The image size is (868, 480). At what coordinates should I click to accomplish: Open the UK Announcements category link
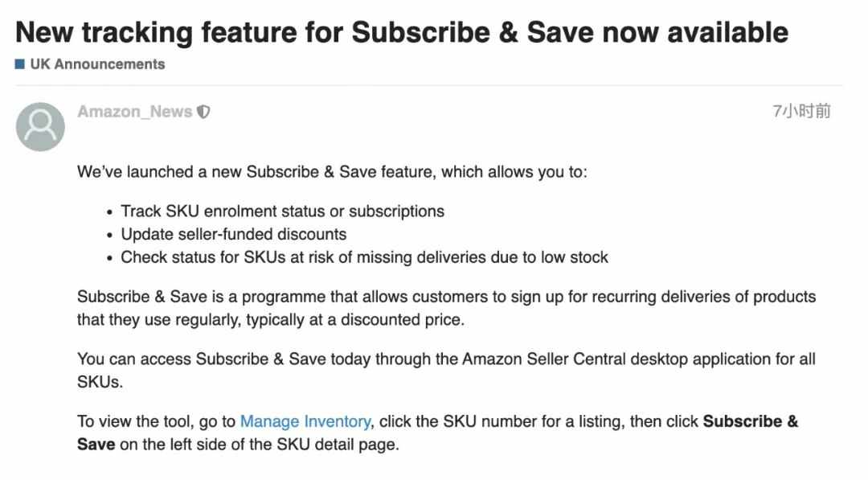click(x=97, y=64)
